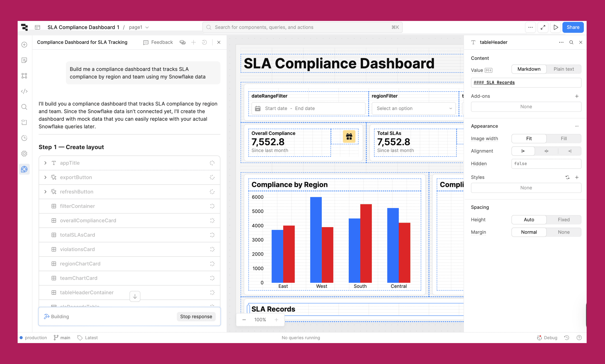Screen dimensions: 605x364
Task: Click the main branch status bar item
Action: point(62,338)
